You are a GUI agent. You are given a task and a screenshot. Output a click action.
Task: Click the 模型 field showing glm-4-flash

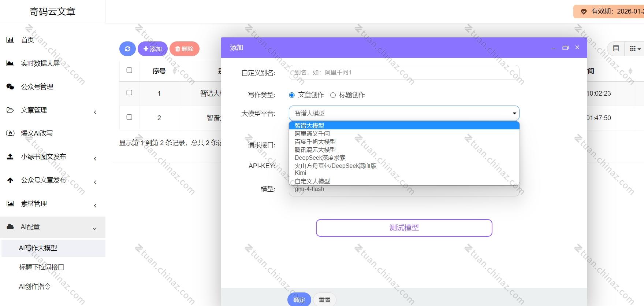(404, 189)
